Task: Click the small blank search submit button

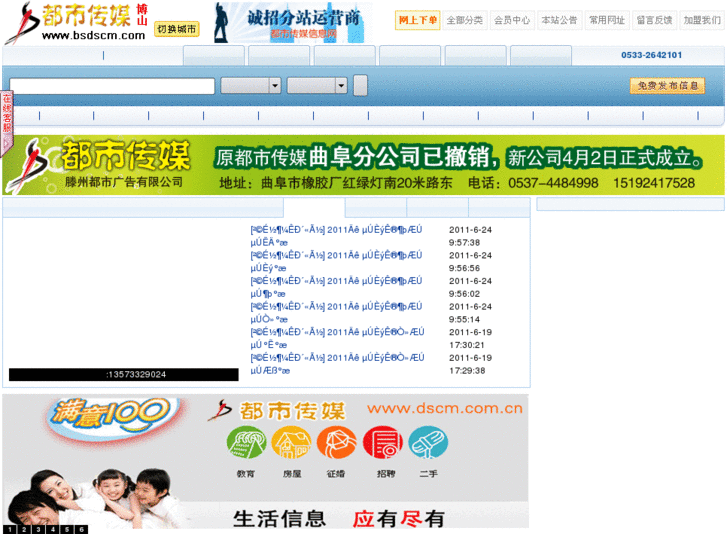Action: [x=360, y=86]
